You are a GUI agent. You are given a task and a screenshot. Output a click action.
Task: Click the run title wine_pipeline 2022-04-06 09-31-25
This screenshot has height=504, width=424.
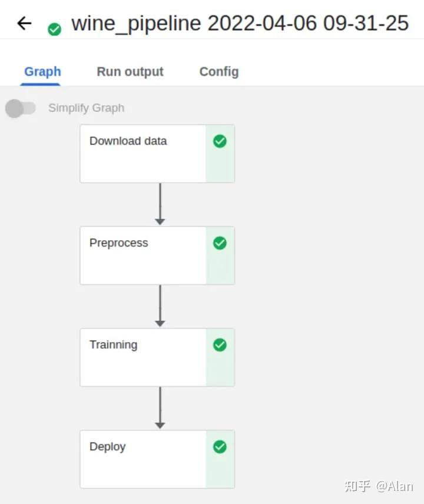238,23
